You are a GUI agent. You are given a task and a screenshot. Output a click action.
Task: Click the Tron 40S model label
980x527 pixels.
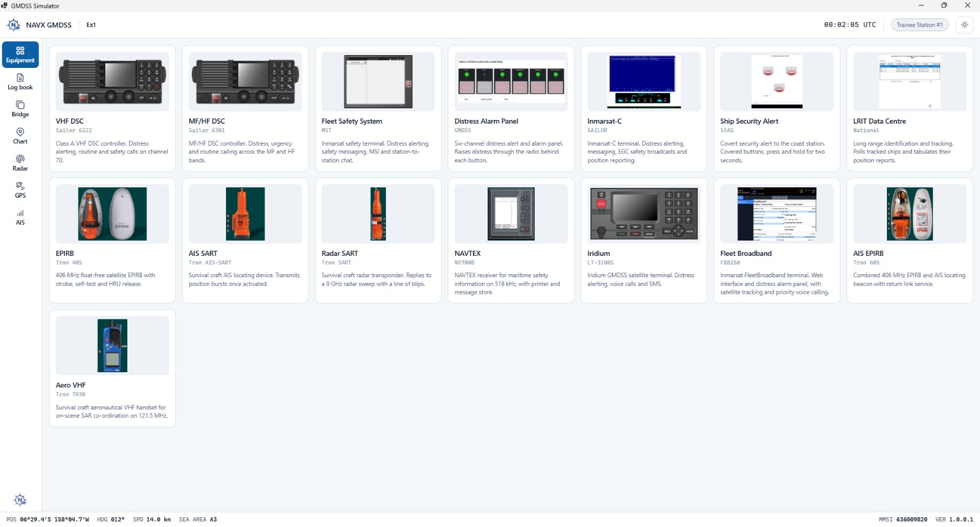coord(69,263)
